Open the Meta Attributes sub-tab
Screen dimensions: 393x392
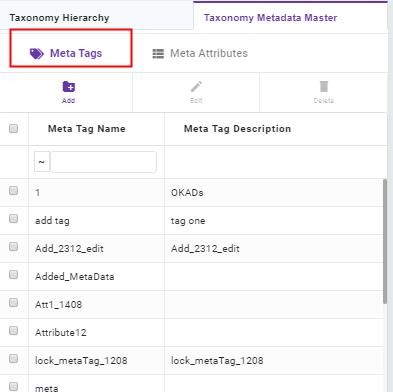tap(200, 53)
